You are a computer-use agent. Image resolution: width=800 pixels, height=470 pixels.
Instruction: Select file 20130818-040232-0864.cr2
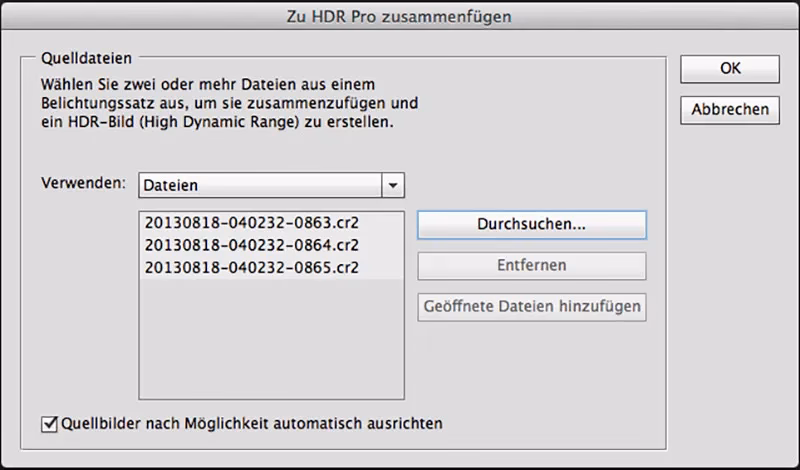pyautogui.click(x=271, y=245)
